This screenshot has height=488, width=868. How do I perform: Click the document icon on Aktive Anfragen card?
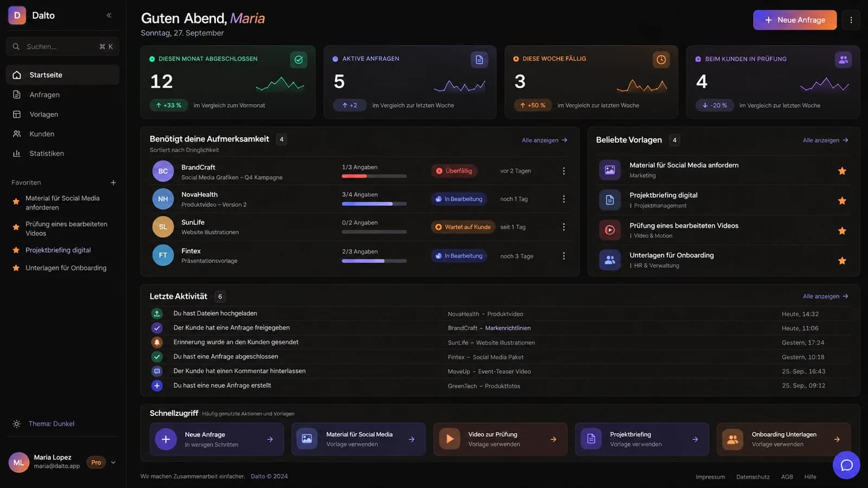(479, 60)
